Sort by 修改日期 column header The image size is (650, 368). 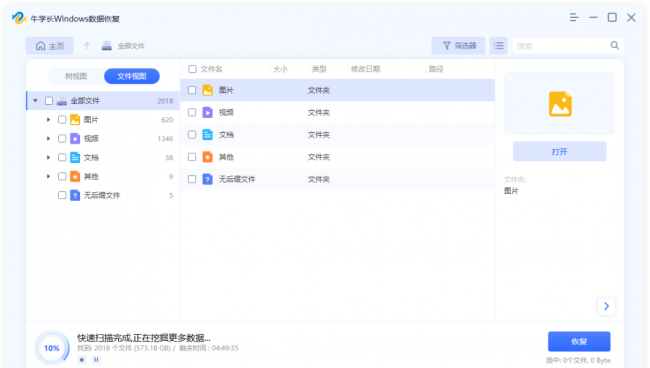coord(365,69)
